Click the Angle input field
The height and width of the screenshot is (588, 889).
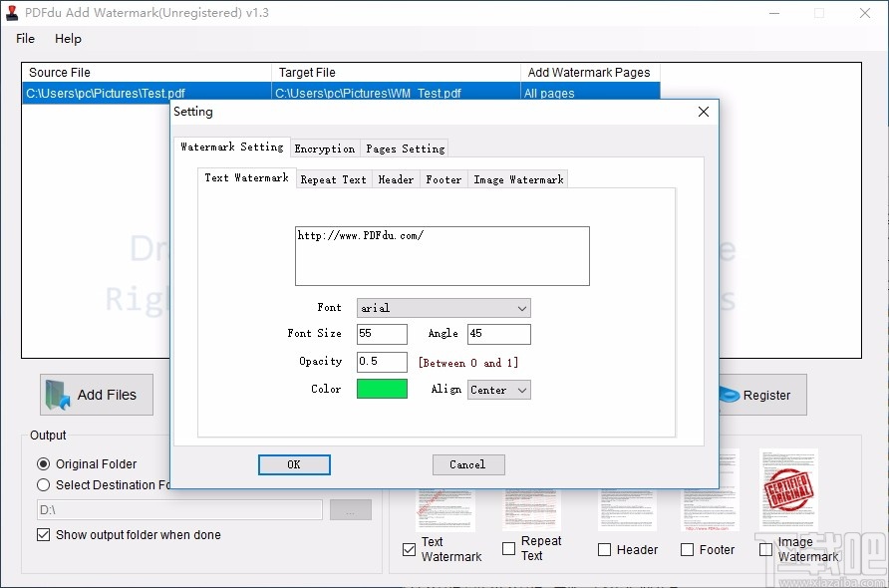click(499, 334)
